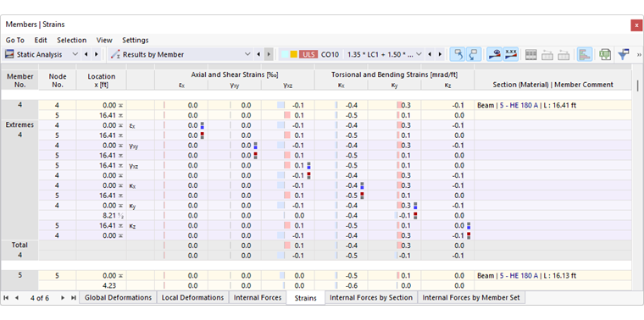Select next load combination arrow

(x=440, y=54)
